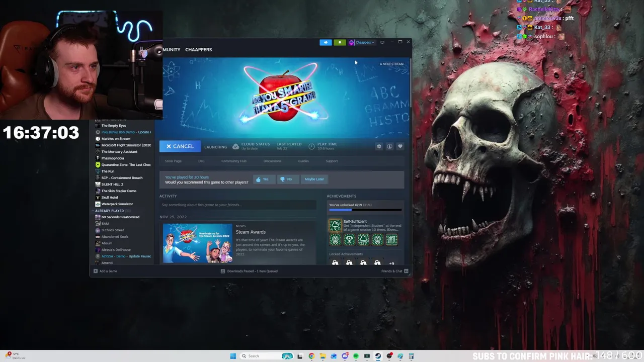Screen dimensions: 644x362
Task: Open the Steam Awards news headline
Action: [251, 232]
